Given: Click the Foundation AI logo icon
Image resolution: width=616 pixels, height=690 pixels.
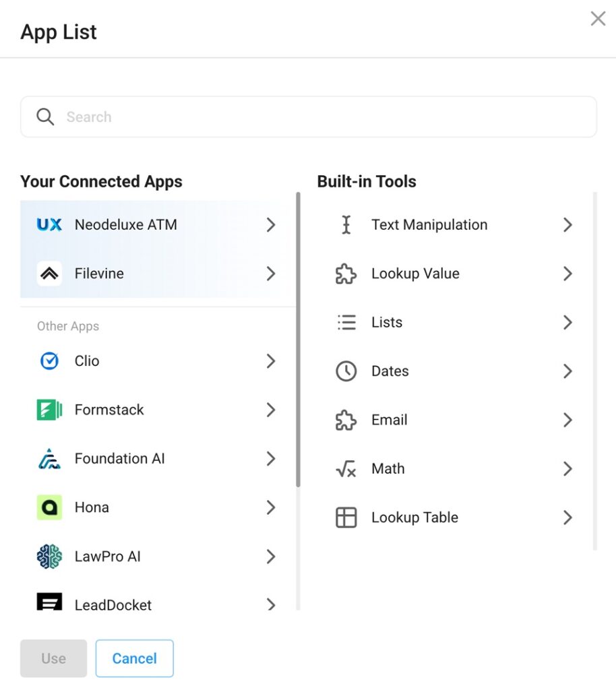Looking at the screenshot, I should pos(49,458).
